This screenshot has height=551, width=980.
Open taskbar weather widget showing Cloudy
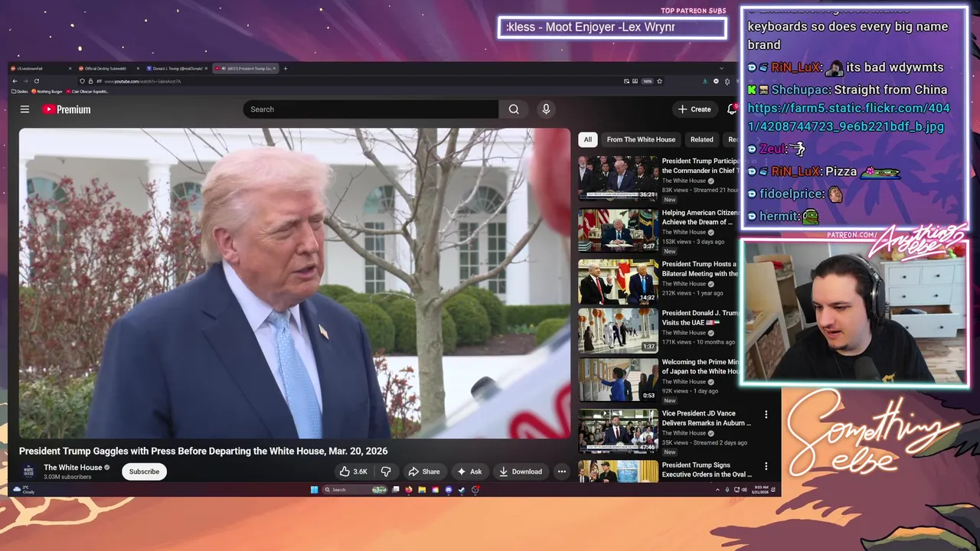pyautogui.click(x=24, y=490)
